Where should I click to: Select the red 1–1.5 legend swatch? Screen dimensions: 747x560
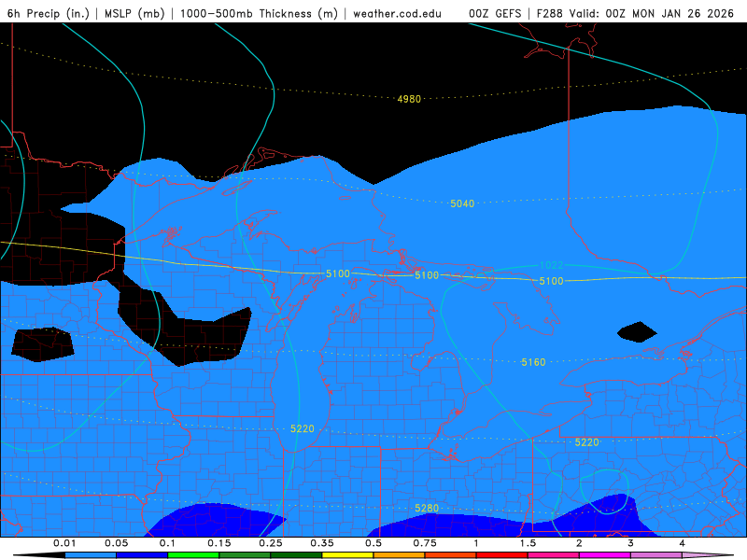point(502,555)
